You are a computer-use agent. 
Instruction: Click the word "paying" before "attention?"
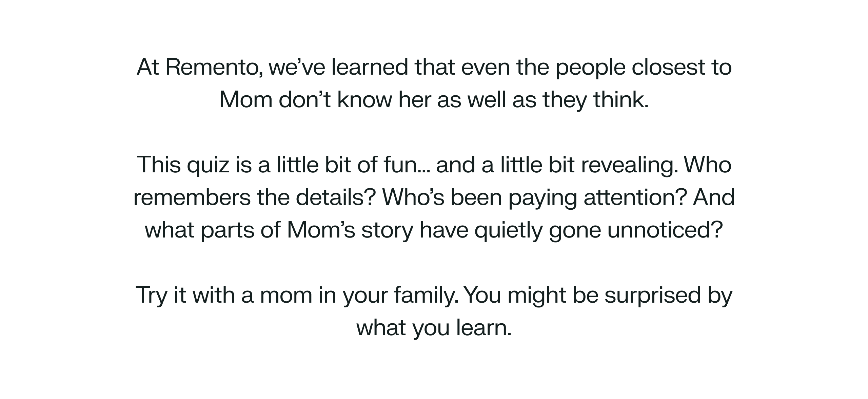pyautogui.click(x=542, y=197)
